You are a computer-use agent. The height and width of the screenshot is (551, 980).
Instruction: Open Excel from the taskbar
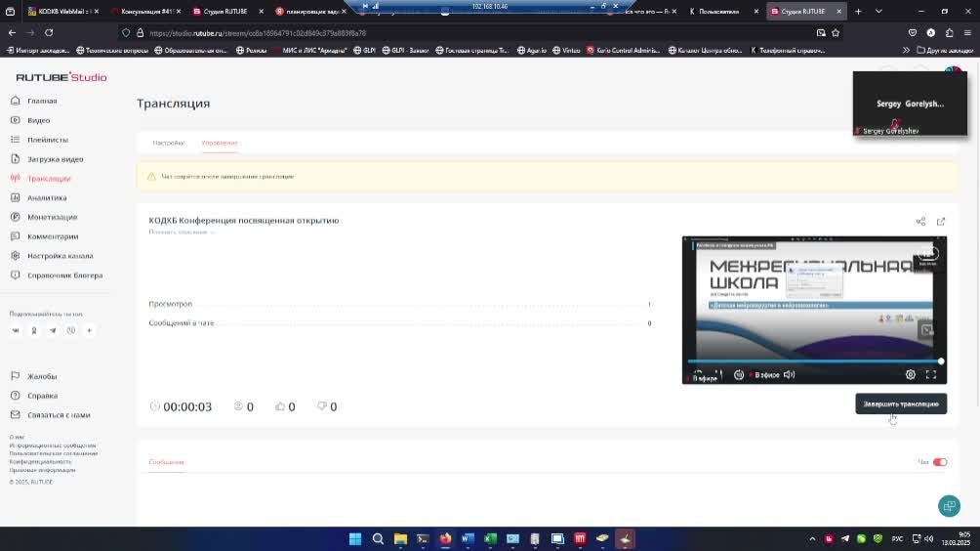point(490,538)
